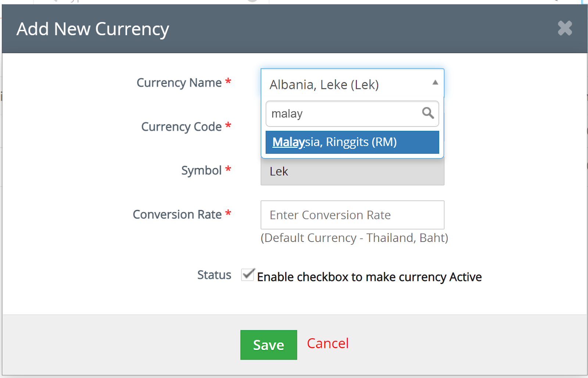Focus the currency search box containing 'malay'
Image resolution: width=588 pixels, height=378 pixels.
pos(344,114)
